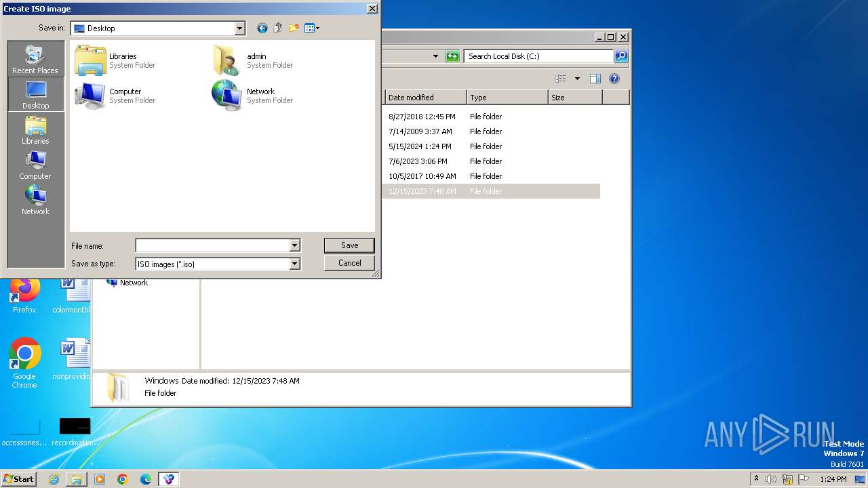The width and height of the screenshot is (868, 488).
Task: Open Windows Media Player taskbar icon
Action: (100, 479)
